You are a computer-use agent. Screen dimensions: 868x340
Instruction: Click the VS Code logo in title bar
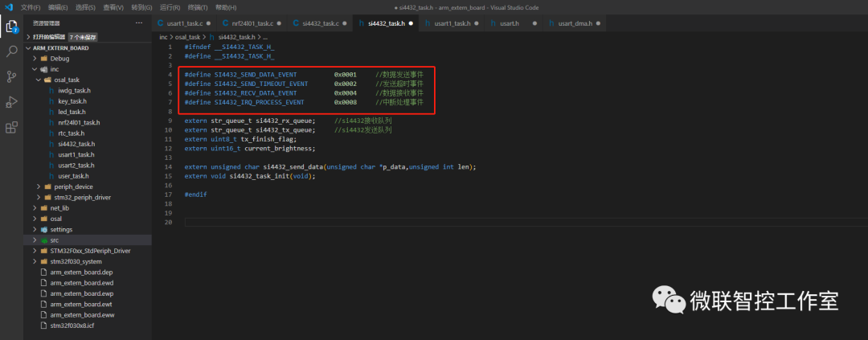(9, 6)
